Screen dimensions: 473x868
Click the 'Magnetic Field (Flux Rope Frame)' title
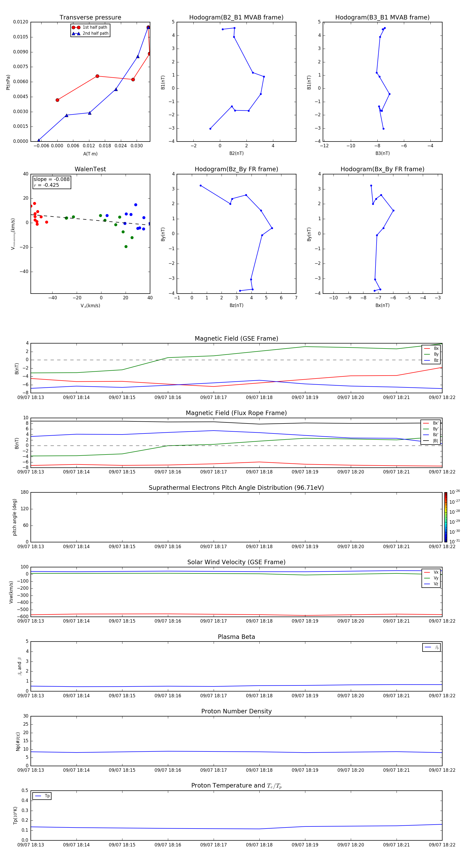pos(236,413)
